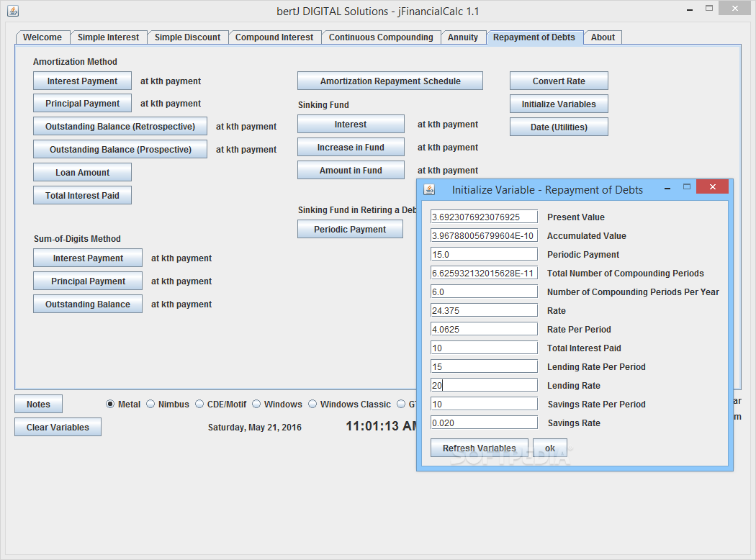Open the Continuous Compounding tab
The height and width of the screenshot is (560, 756).
[x=381, y=37]
